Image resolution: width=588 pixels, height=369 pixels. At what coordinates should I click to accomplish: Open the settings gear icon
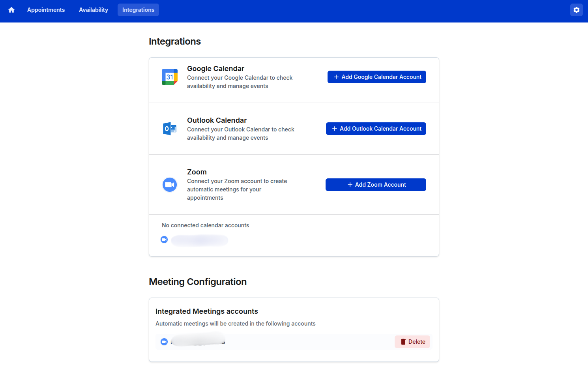coord(577,10)
